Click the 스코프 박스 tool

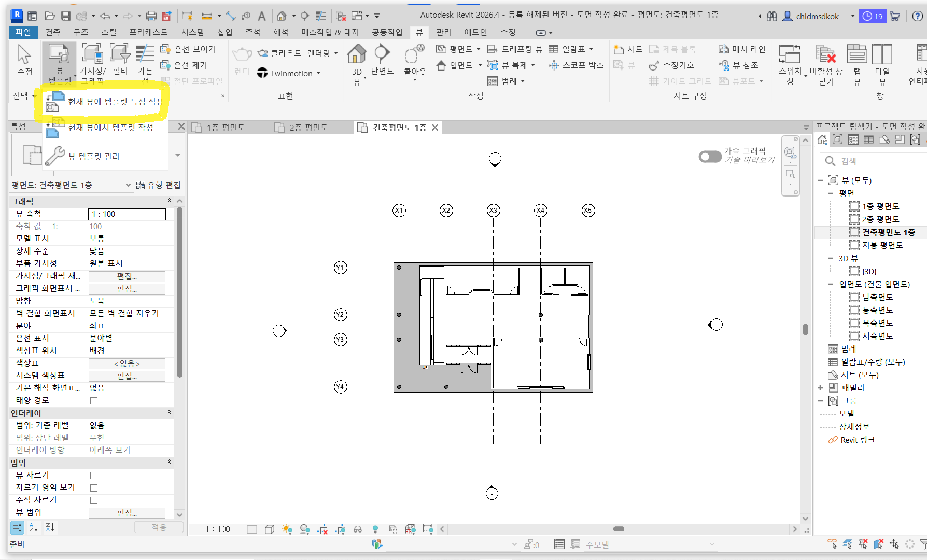tap(576, 65)
